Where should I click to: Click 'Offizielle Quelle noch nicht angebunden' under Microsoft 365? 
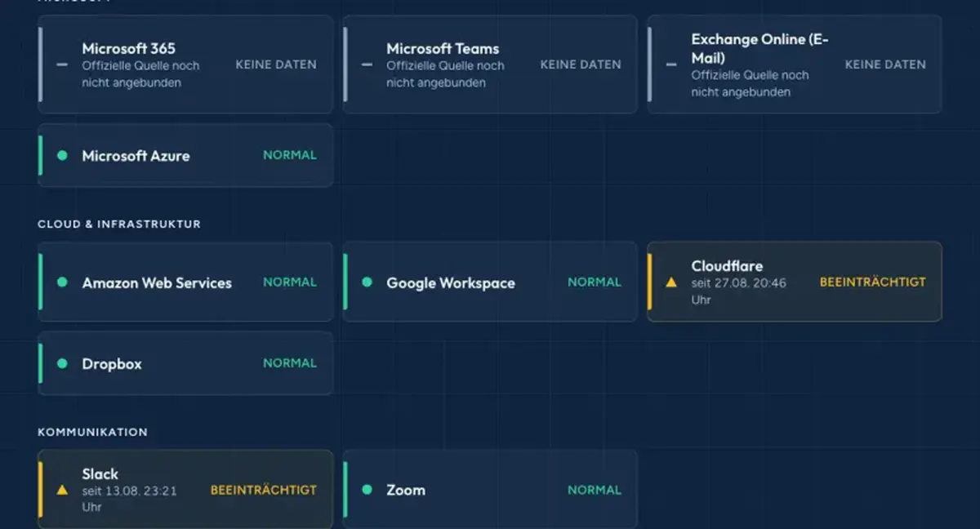140,74
